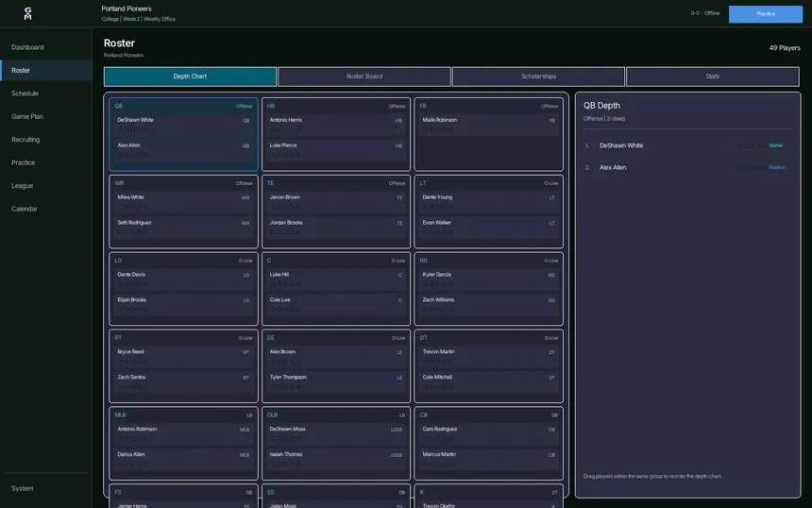Image resolution: width=812 pixels, height=508 pixels.
Task: Click the Starter label for DeShawn White
Action: click(x=776, y=145)
